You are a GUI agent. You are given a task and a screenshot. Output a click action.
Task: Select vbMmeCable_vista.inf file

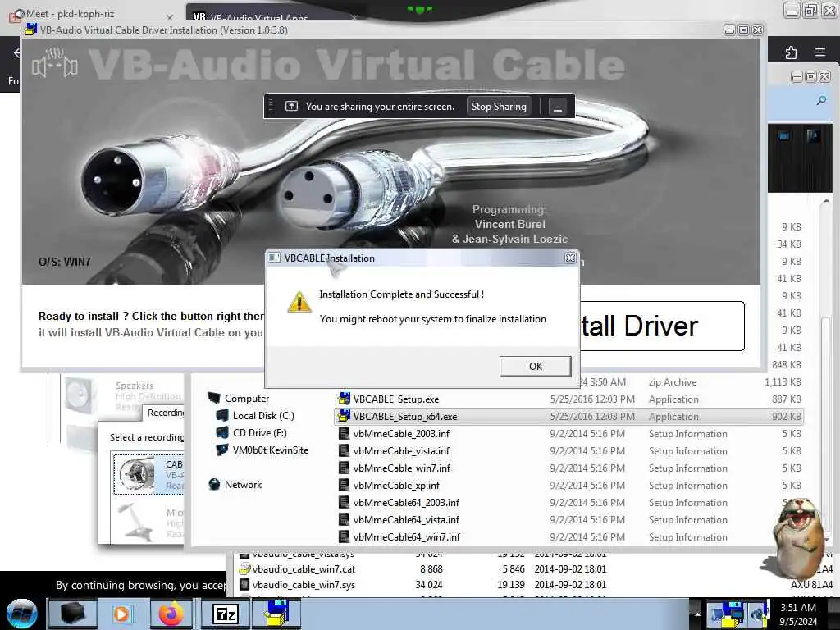click(x=568, y=450)
